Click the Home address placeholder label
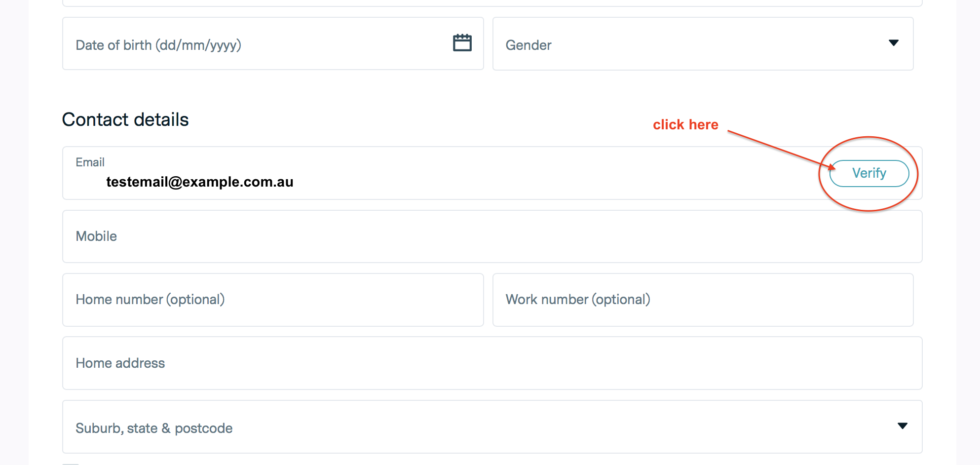980x465 pixels. 120,363
